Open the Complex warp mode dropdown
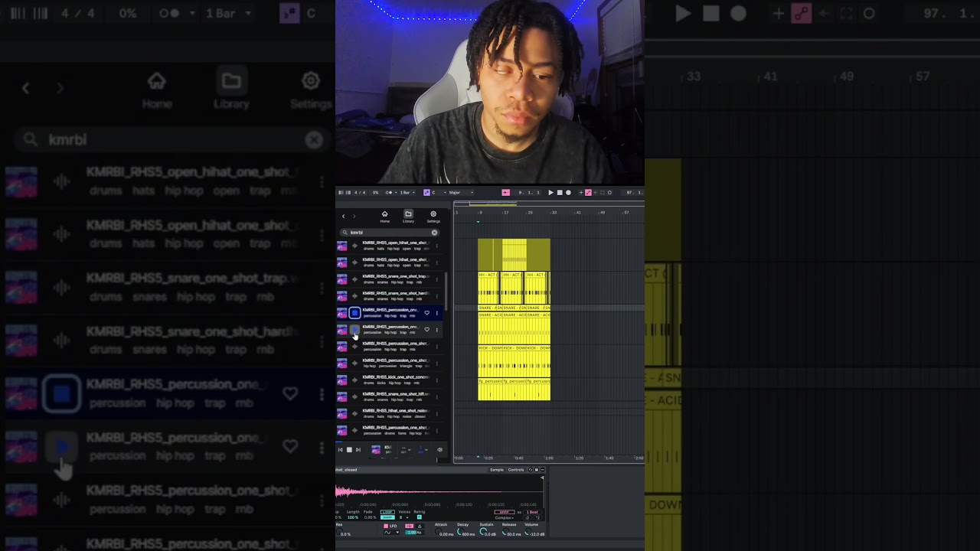This screenshot has height=551, width=980. coord(505,518)
